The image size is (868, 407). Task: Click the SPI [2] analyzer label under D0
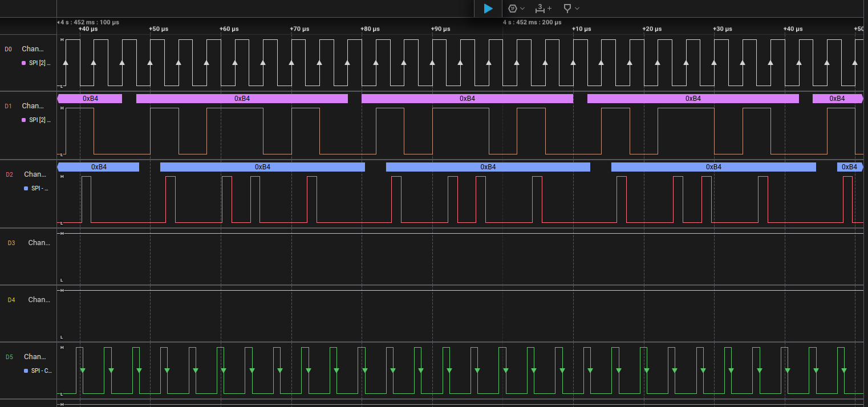[40, 63]
